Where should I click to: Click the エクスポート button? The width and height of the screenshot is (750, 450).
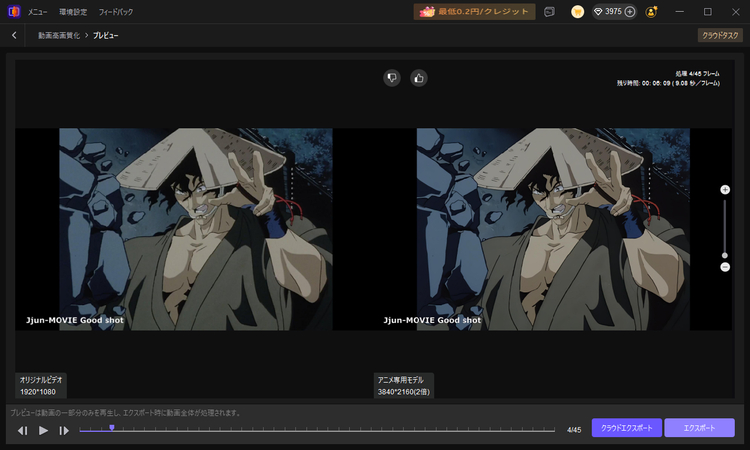coord(699,428)
